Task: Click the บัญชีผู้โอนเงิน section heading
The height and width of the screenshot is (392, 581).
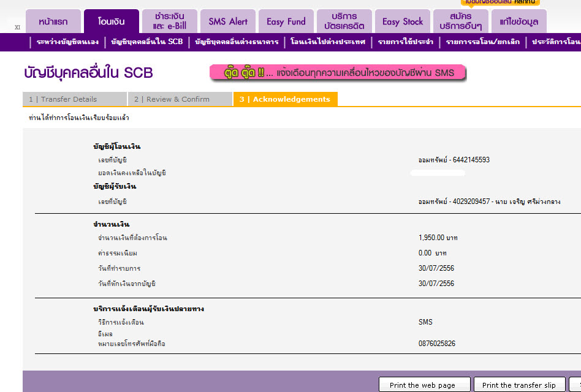Action: 116,146
